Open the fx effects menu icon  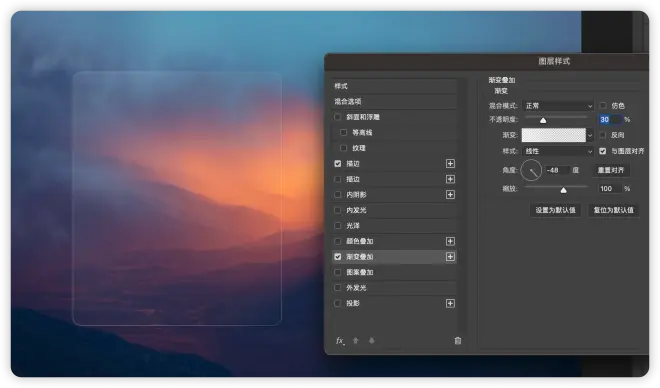pos(340,341)
